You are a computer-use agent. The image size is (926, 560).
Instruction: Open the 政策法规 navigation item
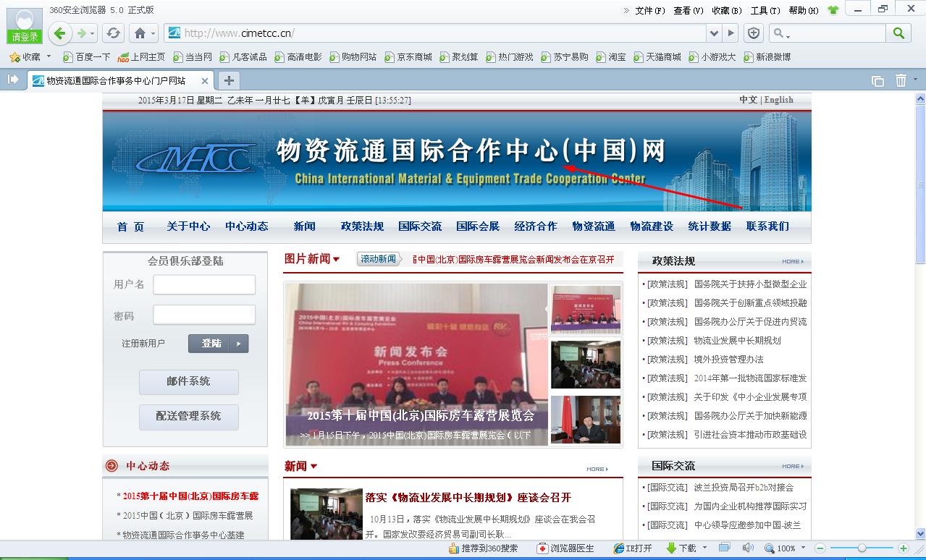coord(362,226)
